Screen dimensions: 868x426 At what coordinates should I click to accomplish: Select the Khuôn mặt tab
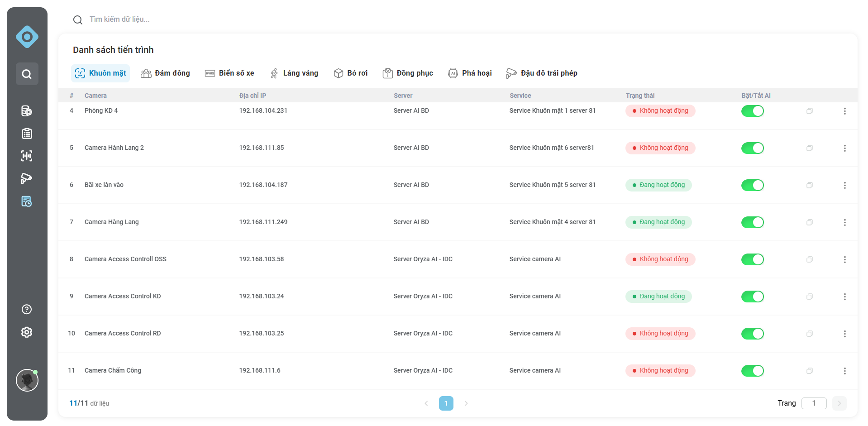(100, 73)
